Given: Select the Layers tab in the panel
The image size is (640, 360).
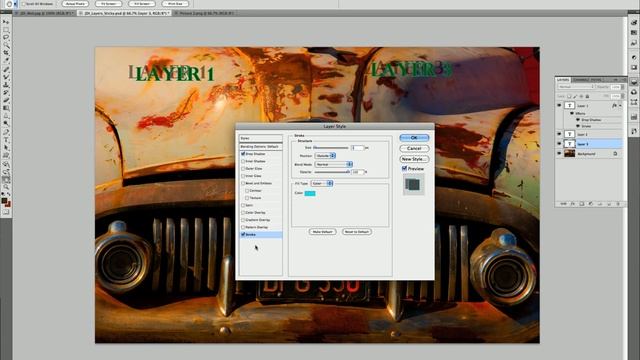Looking at the screenshot, I should click(x=563, y=80).
